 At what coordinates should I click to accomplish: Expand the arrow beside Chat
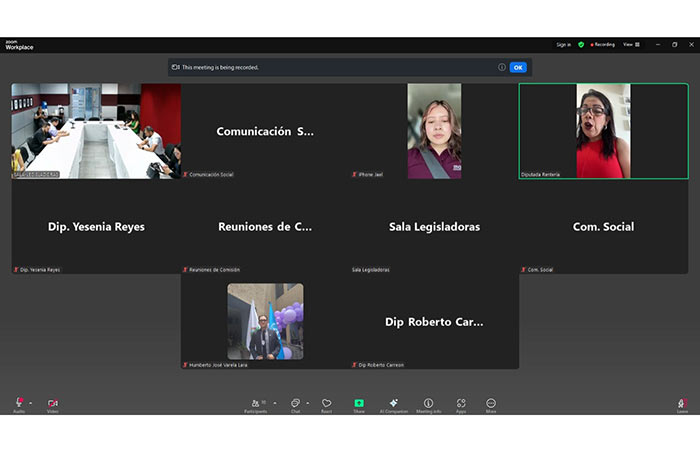pos(307,402)
